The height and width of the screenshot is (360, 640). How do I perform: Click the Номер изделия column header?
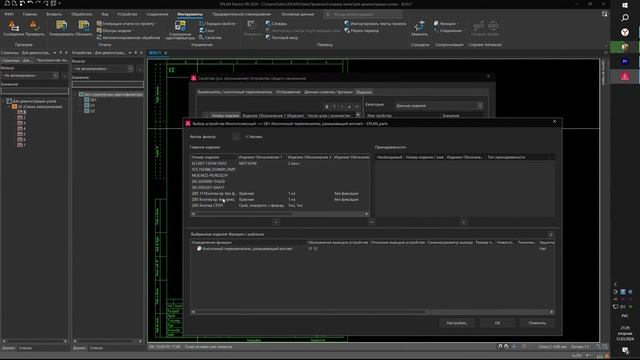[214, 157]
